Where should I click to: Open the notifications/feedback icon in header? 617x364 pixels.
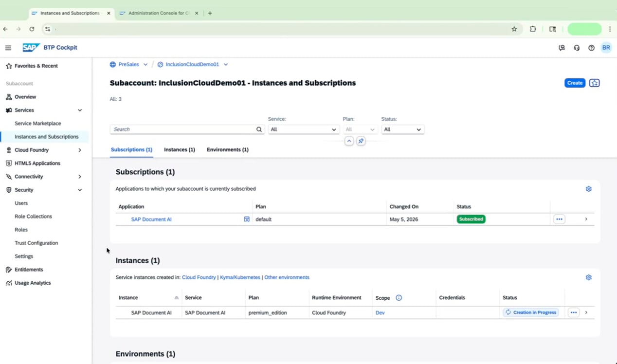pyautogui.click(x=562, y=48)
